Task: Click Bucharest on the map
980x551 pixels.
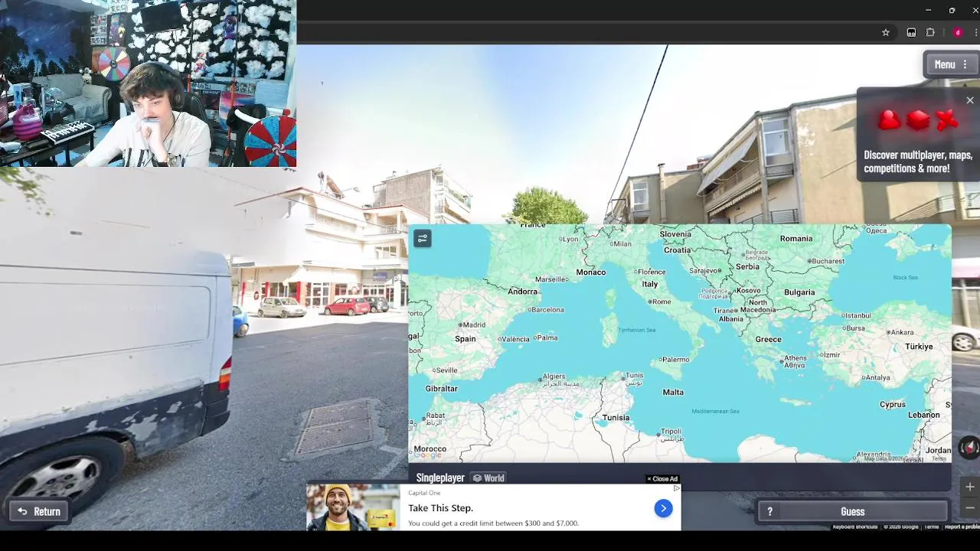Action: [x=828, y=262]
